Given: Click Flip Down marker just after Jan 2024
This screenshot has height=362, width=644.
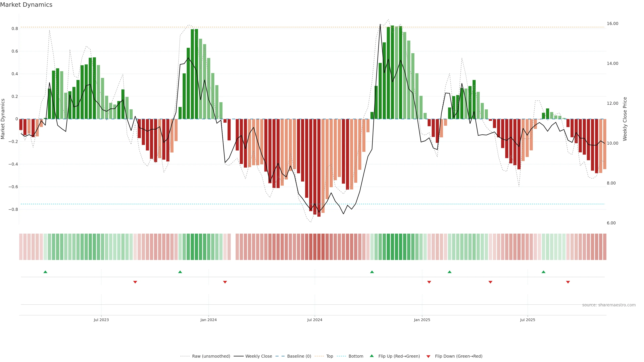Looking at the screenshot, I should tap(225, 282).
